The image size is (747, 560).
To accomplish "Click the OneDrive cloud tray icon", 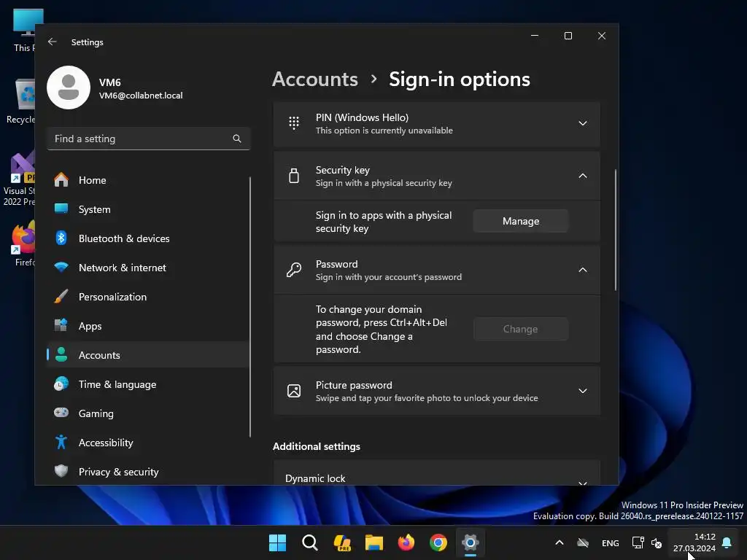I will point(583,542).
